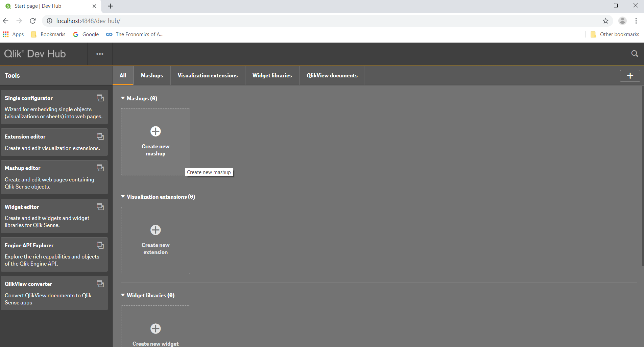Image resolution: width=644 pixels, height=347 pixels.
Task: Switch to the Mashups tab
Action: (152, 76)
